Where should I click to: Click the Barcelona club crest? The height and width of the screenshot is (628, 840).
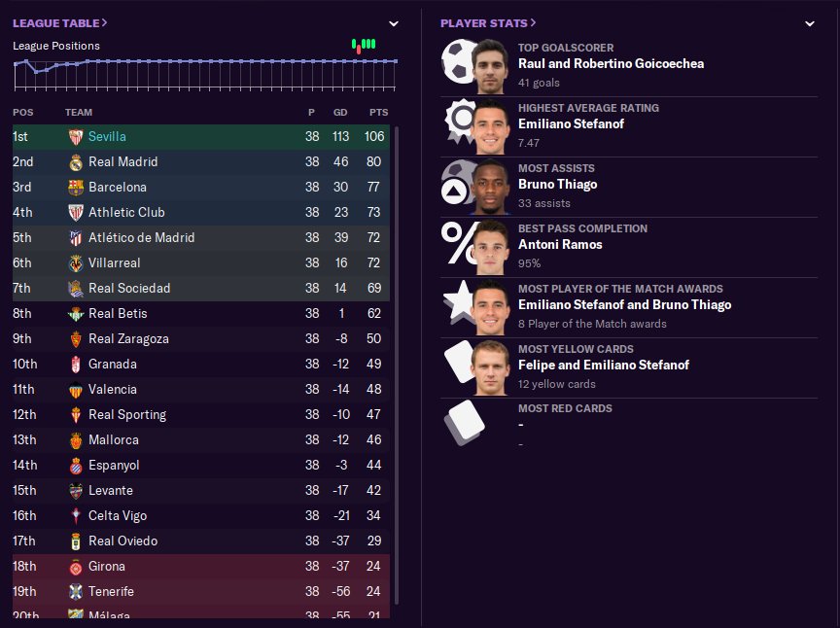(x=76, y=188)
